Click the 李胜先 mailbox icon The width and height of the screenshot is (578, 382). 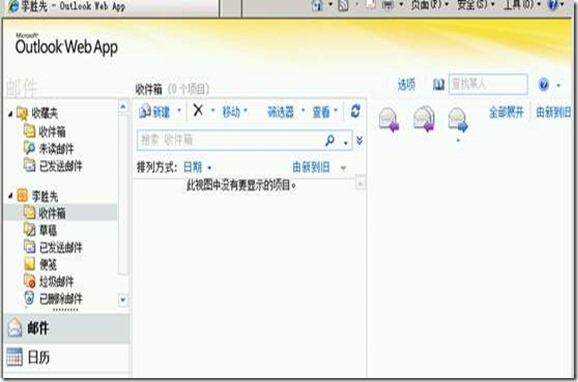click(x=22, y=195)
